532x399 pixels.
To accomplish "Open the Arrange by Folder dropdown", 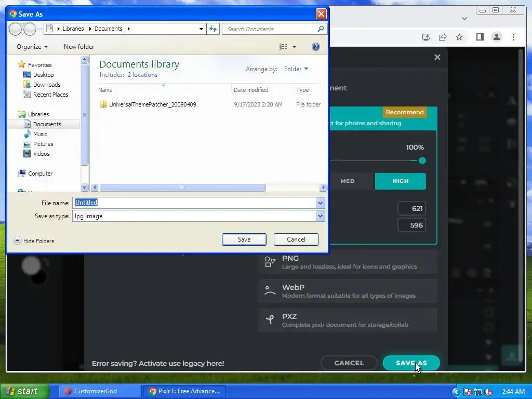I will click(296, 69).
